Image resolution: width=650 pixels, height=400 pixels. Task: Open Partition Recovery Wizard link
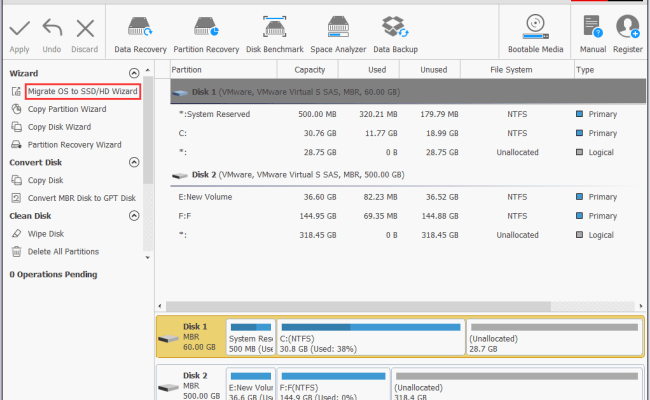[x=75, y=145]
